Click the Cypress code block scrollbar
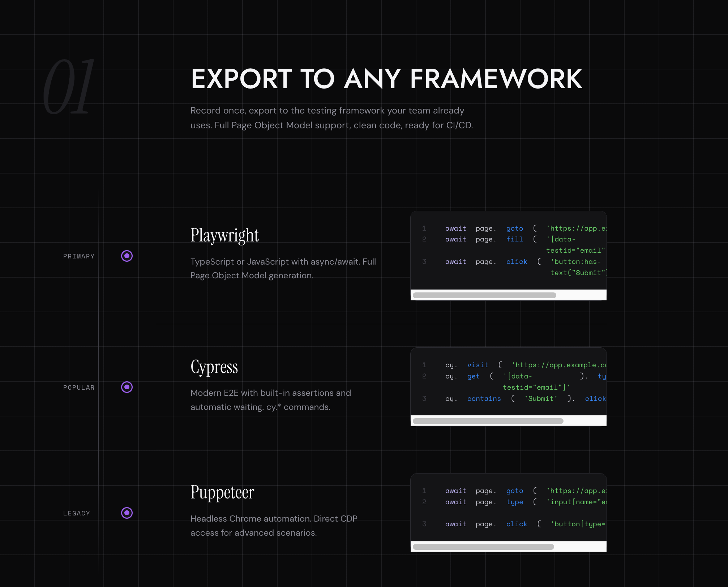 (x=488, y=421)
